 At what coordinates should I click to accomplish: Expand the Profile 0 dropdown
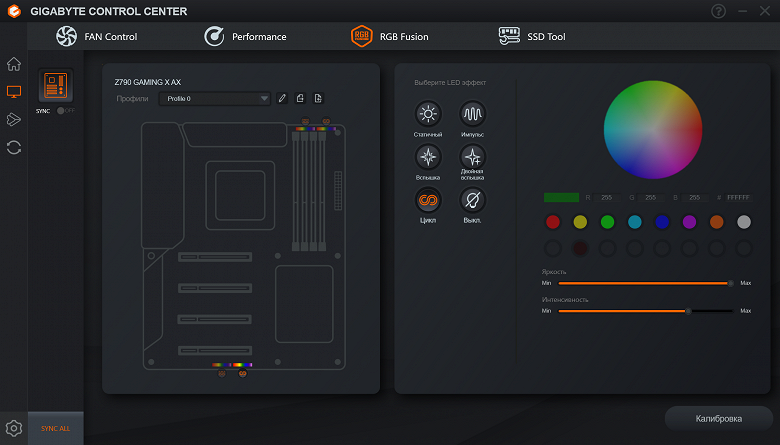click(214, 98)
